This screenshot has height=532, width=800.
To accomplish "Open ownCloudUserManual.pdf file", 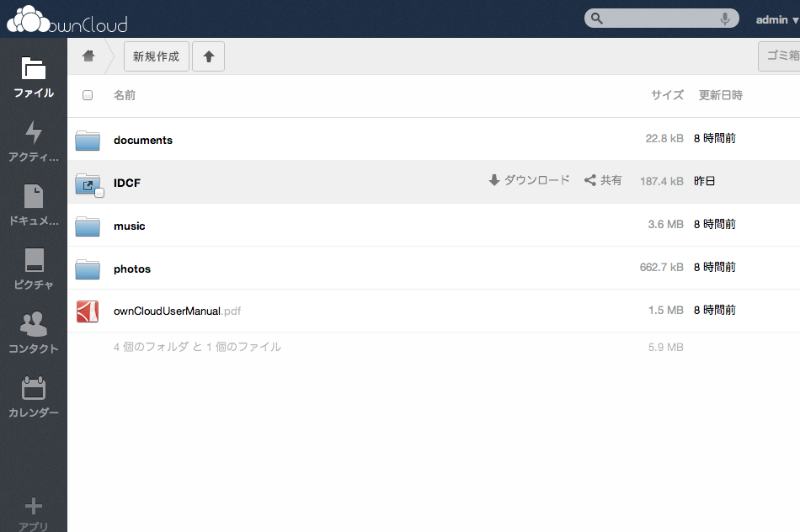I will coord(177,311).
